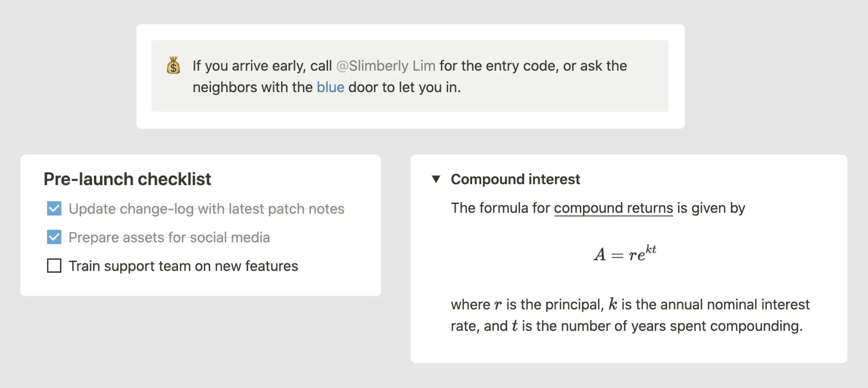Screen dimensions: 868x388
Task: Click 'Train support team on new features' text
Action: [x=183, y=266]
